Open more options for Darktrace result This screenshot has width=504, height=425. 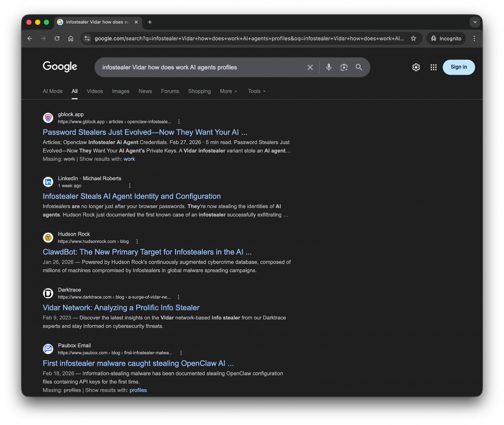(178, 297)
